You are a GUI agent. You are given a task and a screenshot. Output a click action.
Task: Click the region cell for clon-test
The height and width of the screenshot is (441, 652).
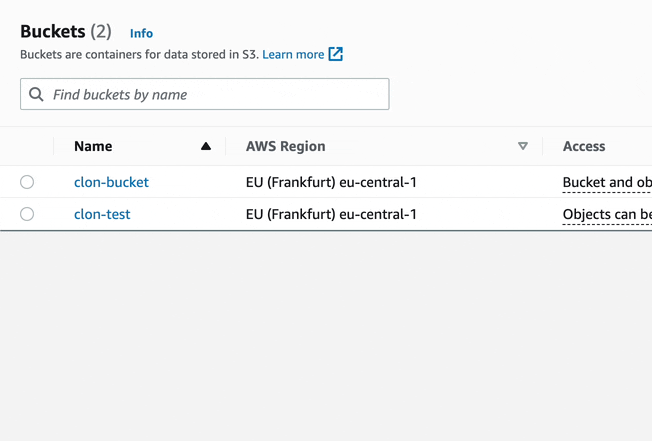click(x=331, y=214)
